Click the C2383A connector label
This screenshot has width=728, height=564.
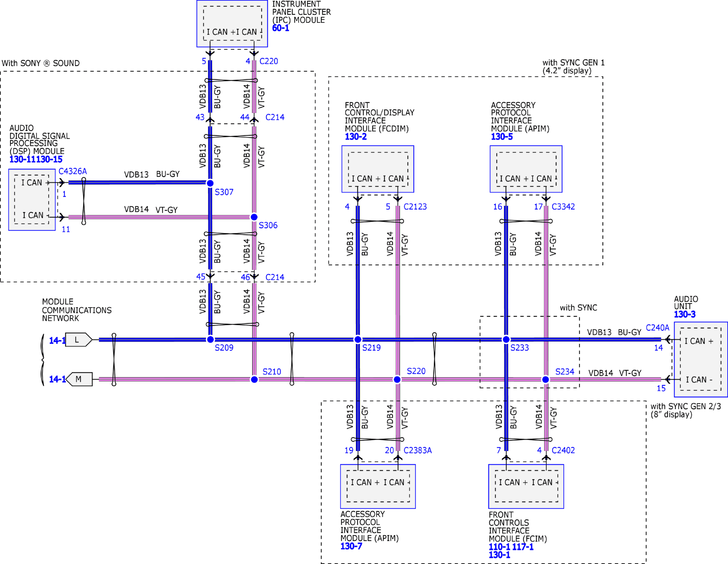click(x=417, y=450)
